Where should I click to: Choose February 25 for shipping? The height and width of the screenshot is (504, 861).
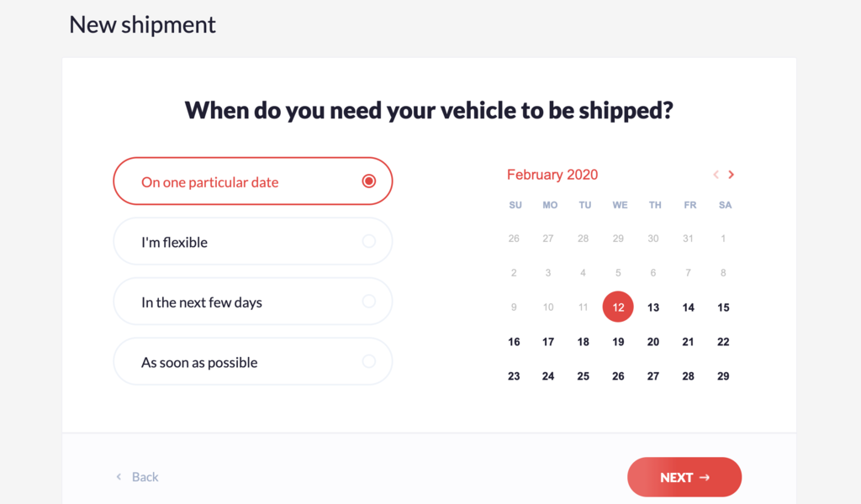click(x=583, y=375)
